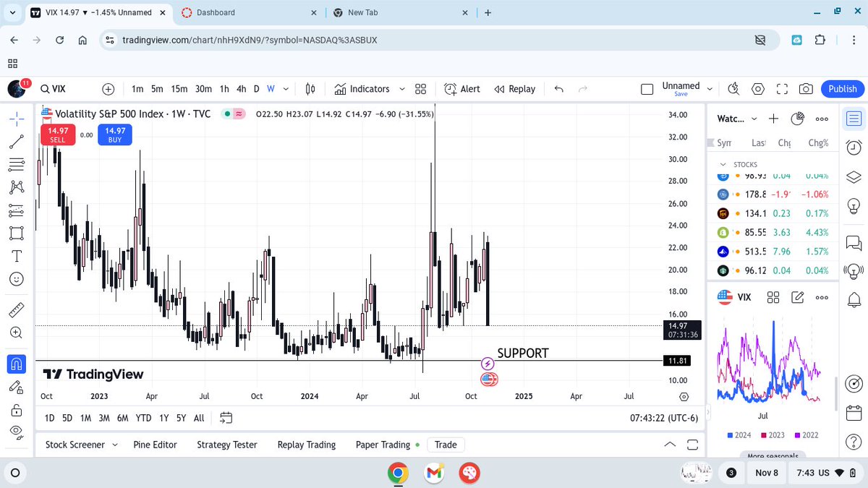Undo the last chart action
The image size is (868, 488).
click(x=558, y=89)
